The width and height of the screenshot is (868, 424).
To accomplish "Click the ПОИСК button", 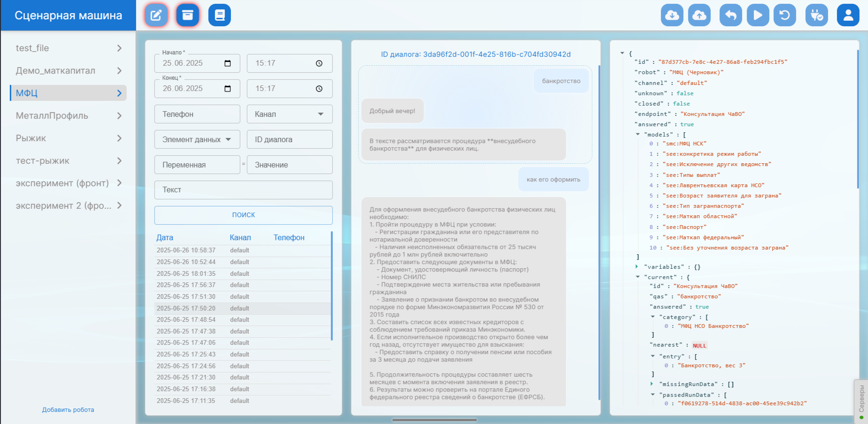I will [x=243, y=215].
